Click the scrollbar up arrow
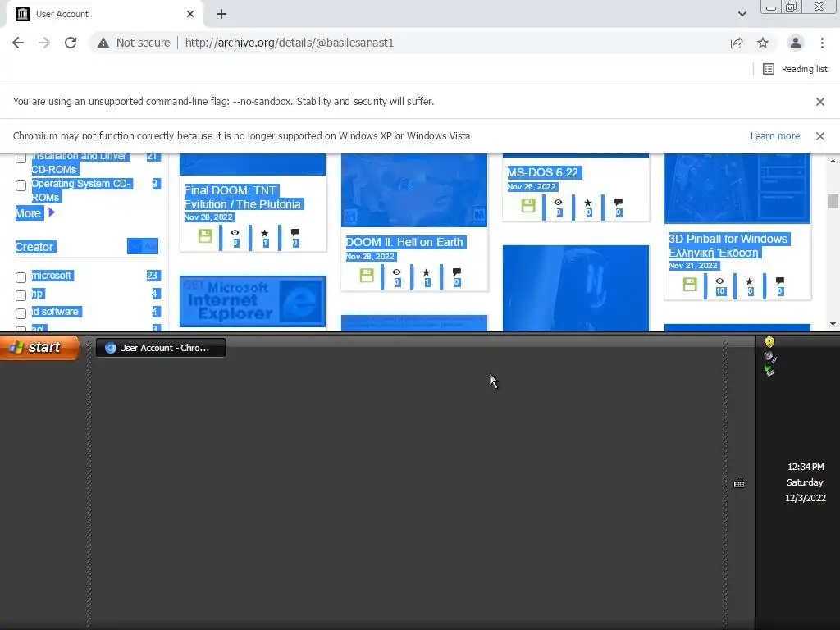The image size is (840, 630). (x=833, y=160)
